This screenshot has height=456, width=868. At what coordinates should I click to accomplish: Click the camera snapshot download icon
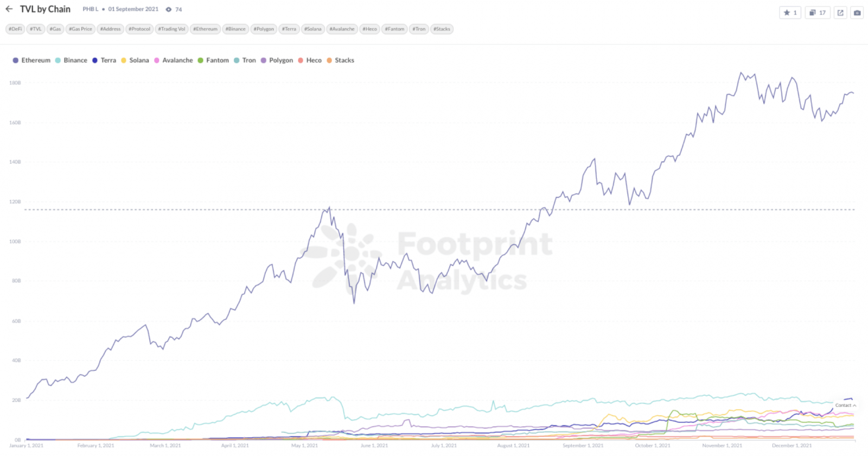857,12
